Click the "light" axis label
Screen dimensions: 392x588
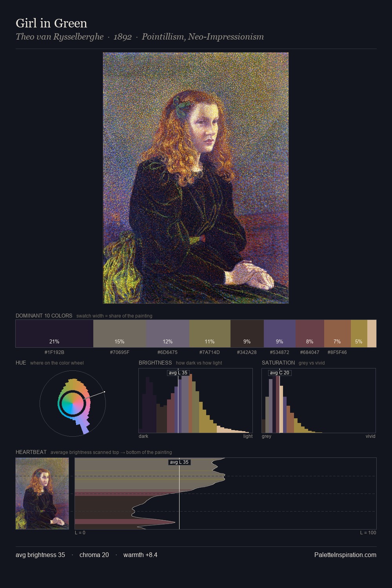click(248, 436)
